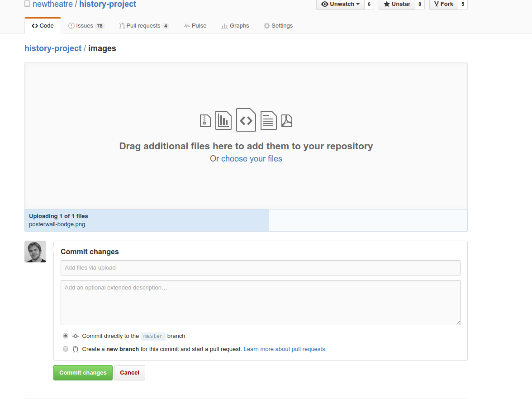Focus the extended description textarea
The width and height of the screenshot is (532, 399).
(x=261, y=303)
